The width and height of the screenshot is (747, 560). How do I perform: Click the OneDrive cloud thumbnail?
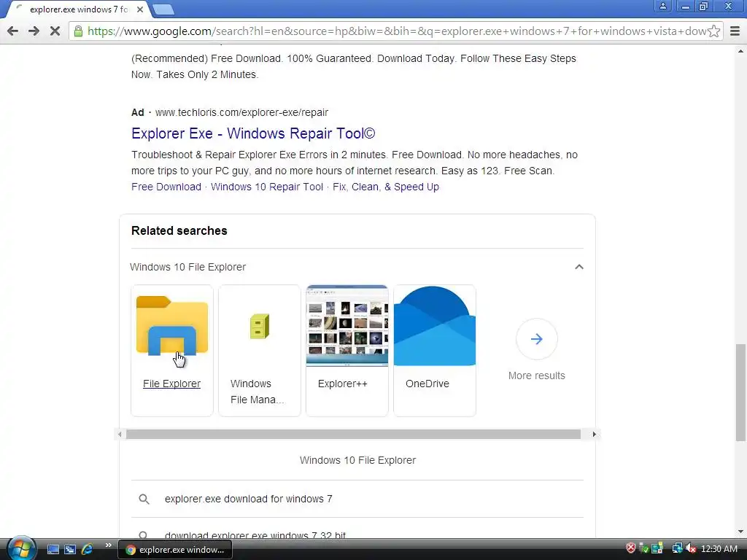pyautogui.click(x=435, y=326)
